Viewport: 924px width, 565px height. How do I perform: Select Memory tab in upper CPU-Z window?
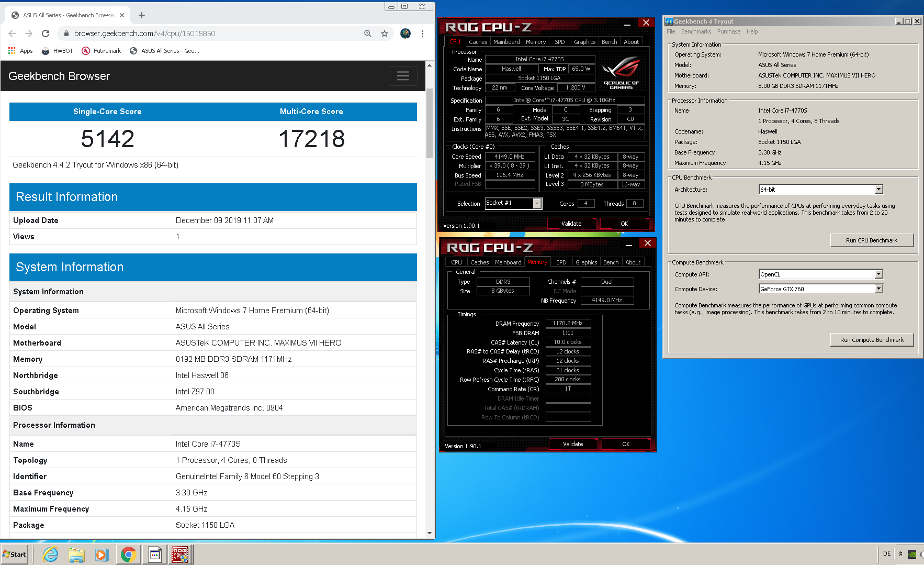[536, 42]
